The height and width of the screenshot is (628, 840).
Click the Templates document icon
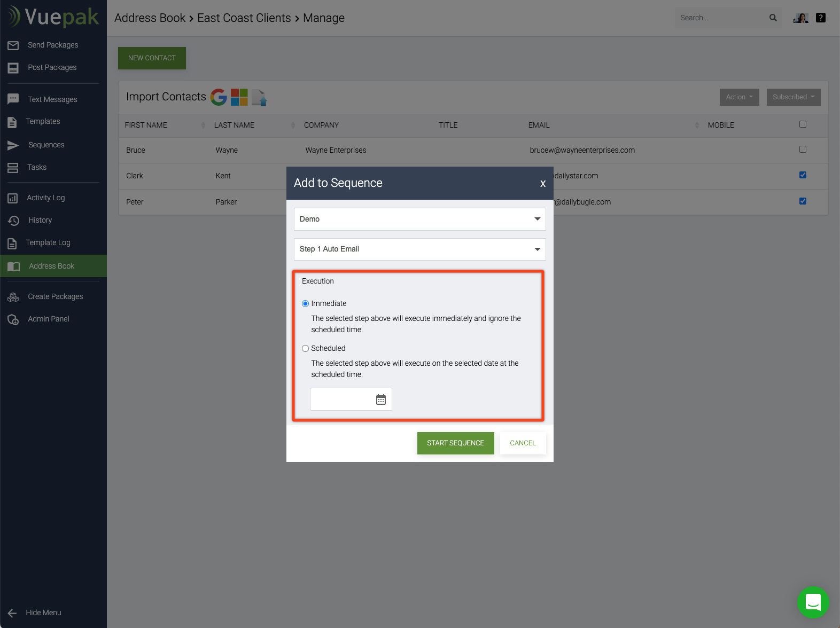point(12,122)
